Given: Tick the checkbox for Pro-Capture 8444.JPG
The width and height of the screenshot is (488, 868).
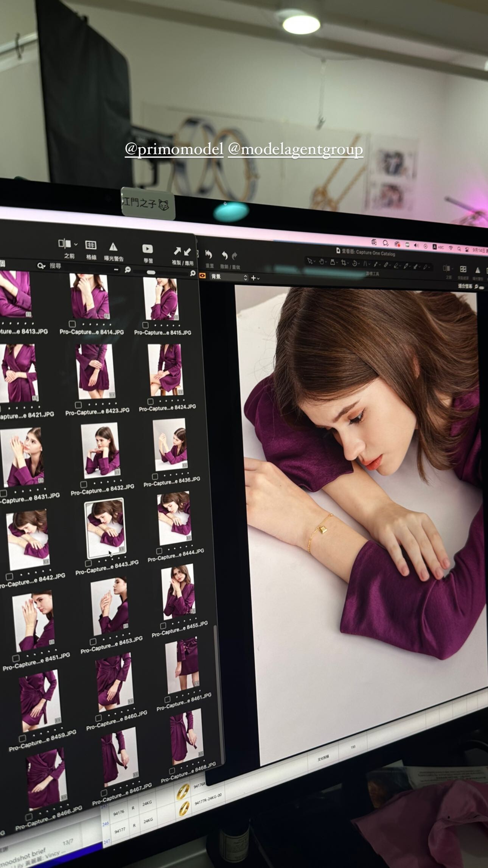Looking at the screenshot, I should tap(159, 551).
